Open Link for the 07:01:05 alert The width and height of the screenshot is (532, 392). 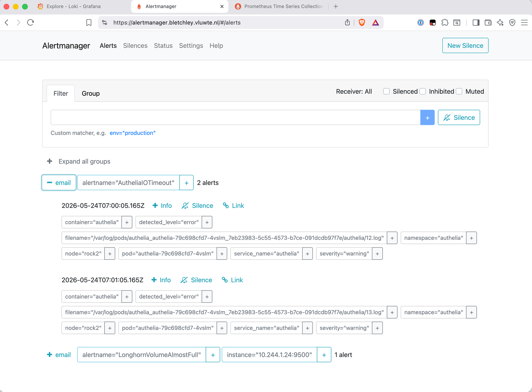232,280
